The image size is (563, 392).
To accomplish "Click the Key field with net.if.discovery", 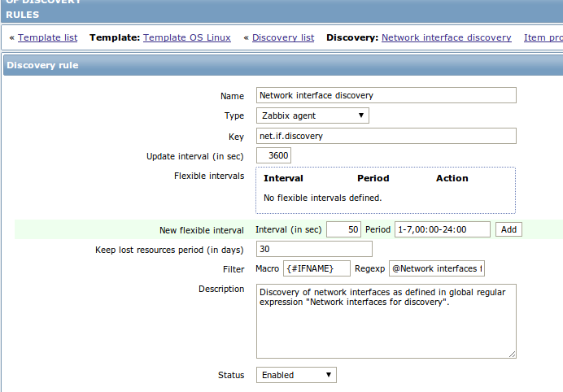I will point(386,136).
